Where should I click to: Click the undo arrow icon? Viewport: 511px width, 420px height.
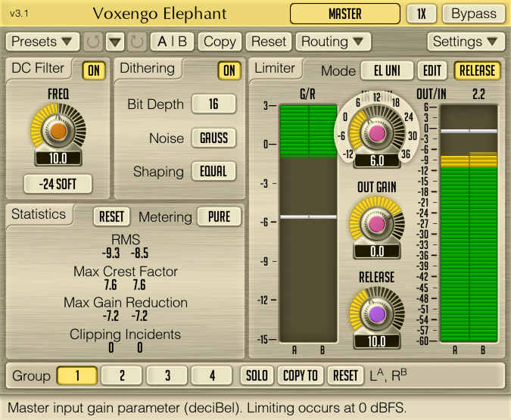(x=93, y=42)
